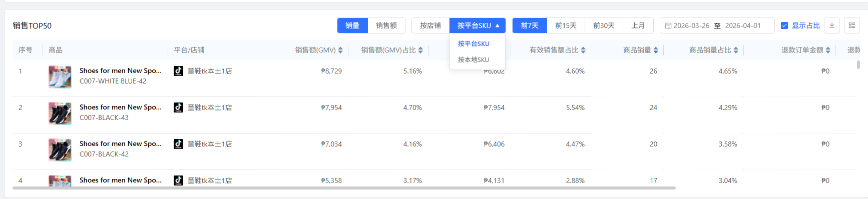Click the download export icon

[x=832, y=25]
